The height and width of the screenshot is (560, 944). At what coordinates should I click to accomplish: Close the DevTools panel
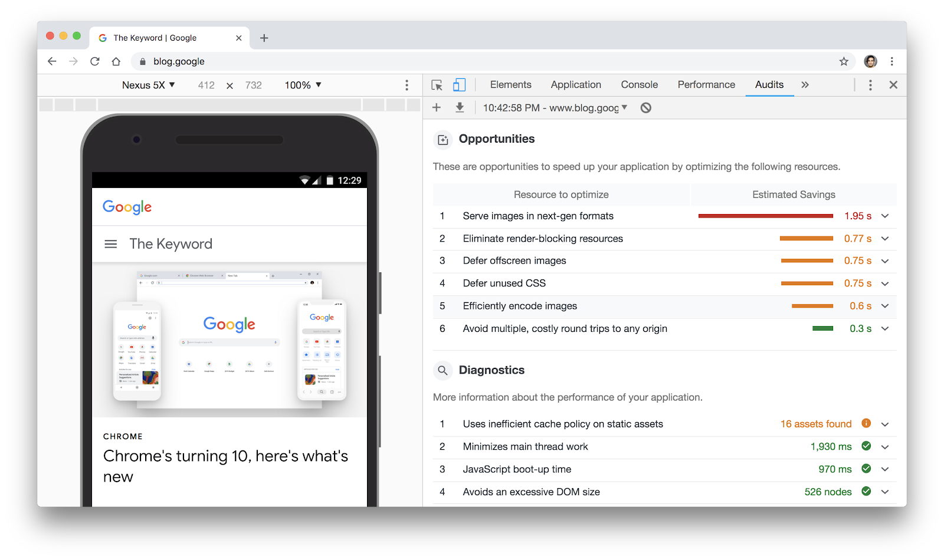pos(893,85)
